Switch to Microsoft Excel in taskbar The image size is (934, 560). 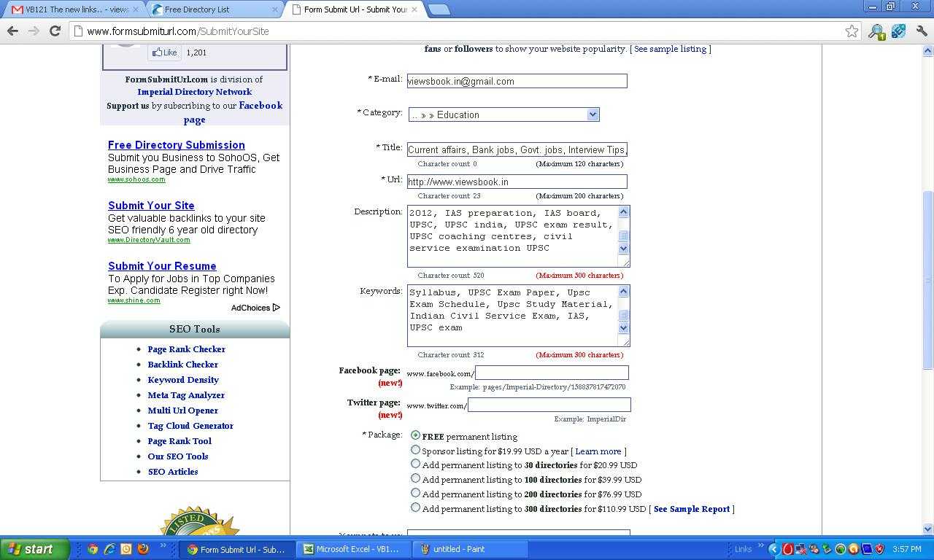(x=354, y=549)
